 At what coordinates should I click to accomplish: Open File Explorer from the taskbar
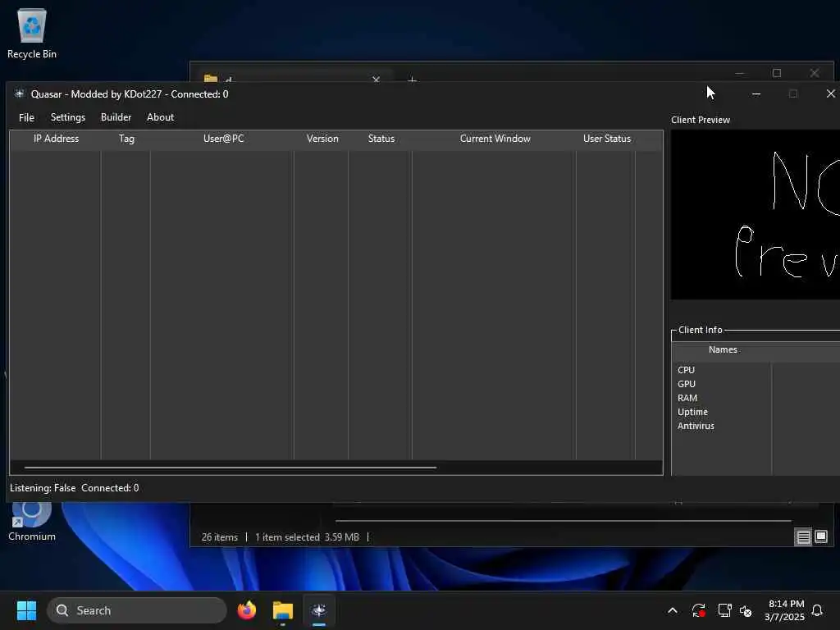pyautogui.click(x=282, y=610)
